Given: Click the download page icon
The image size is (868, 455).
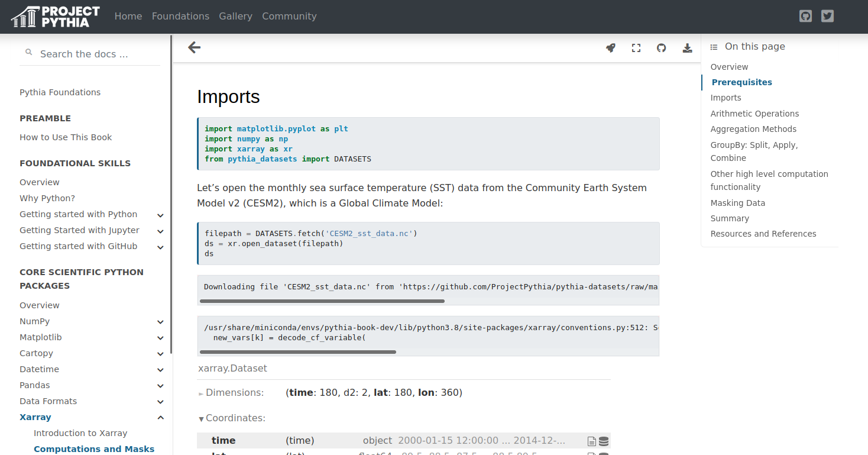Looking at the screenshot, I should click(x=687, y=48).
